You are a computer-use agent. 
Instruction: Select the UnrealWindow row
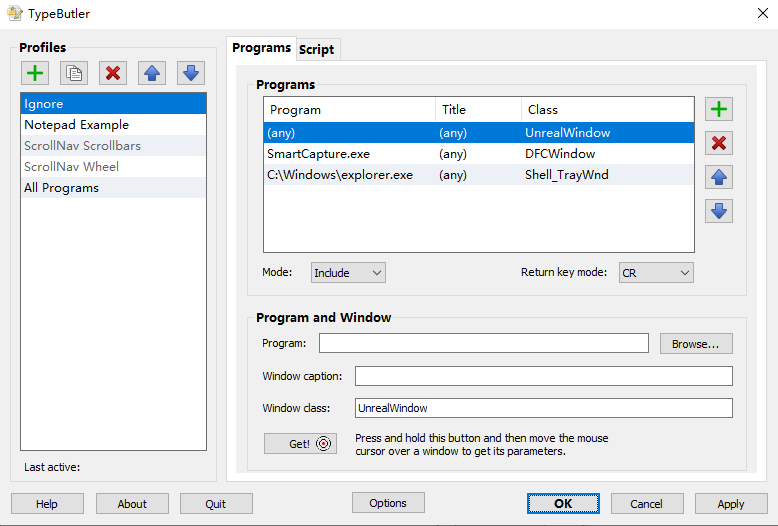(479, 132)
